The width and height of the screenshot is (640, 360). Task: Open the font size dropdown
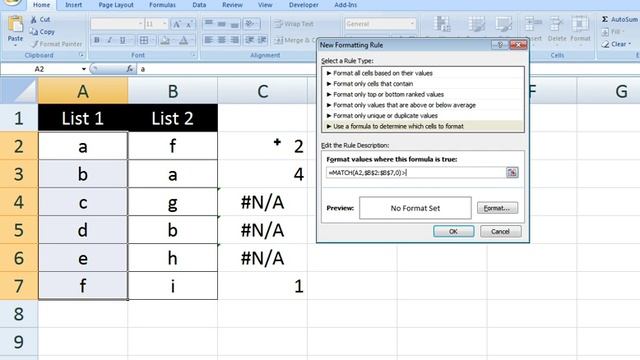pyautogui.click(x=164, y=24)
